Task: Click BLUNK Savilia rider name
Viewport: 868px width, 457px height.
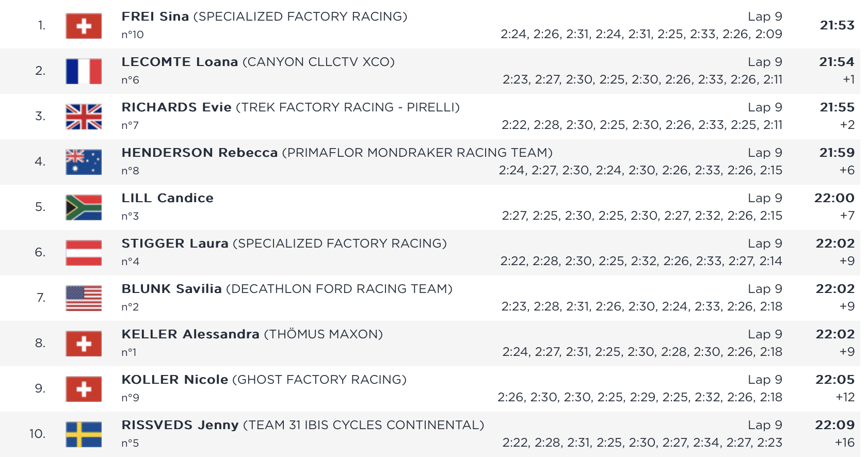Action: click(171, 289)
